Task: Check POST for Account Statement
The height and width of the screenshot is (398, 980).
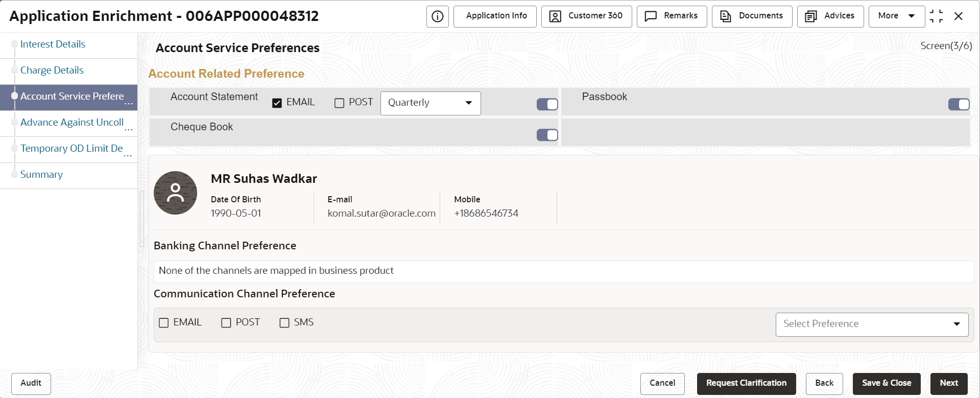Action: (339, 103)
